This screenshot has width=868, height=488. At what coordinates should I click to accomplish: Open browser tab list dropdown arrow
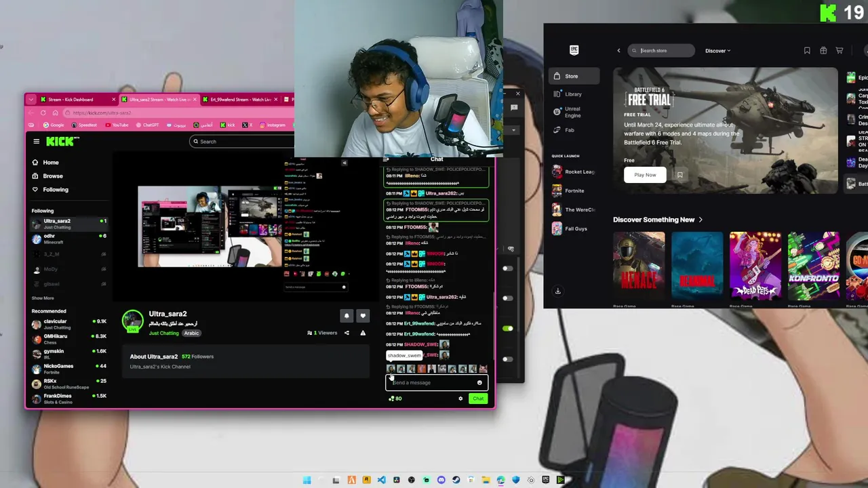click(31, 100)
